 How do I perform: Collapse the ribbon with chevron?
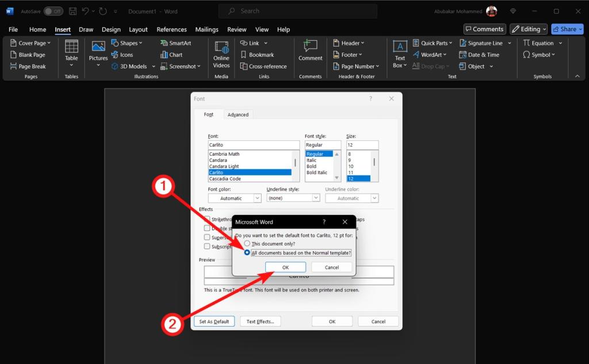pyautogui.click(x=577, y=76)
